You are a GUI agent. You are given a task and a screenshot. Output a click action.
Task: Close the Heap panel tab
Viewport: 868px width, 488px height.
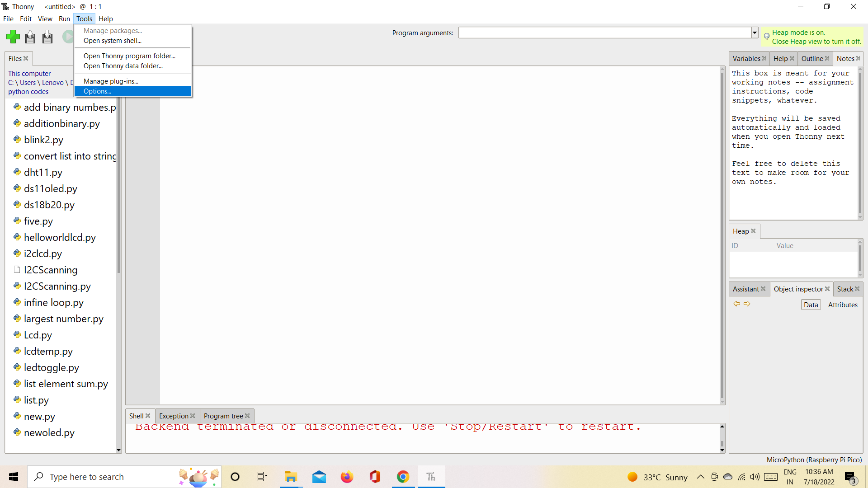(x=753, y=231)
